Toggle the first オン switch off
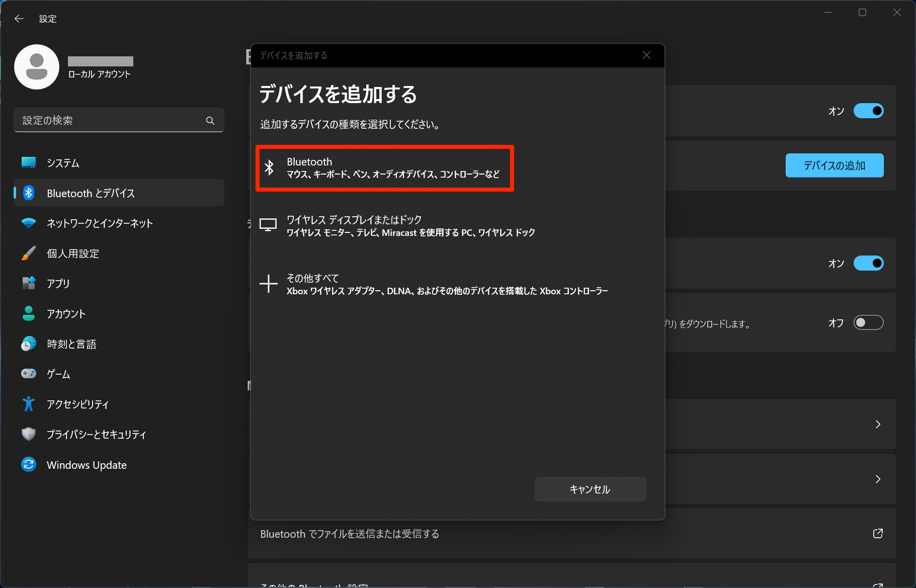This screenshot has height=588, width=916. coord(869,111)
